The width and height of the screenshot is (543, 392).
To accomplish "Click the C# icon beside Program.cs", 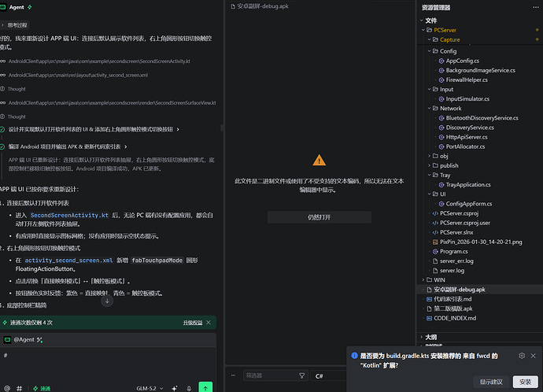I will (x=435, y=251).
